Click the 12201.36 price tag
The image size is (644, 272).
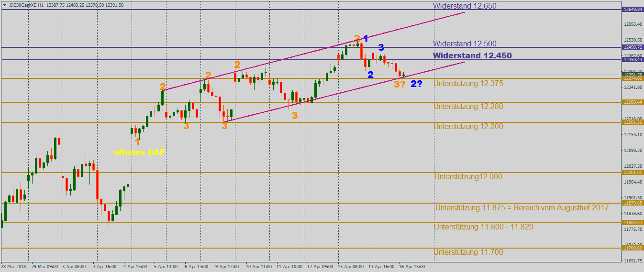(633, 122)
